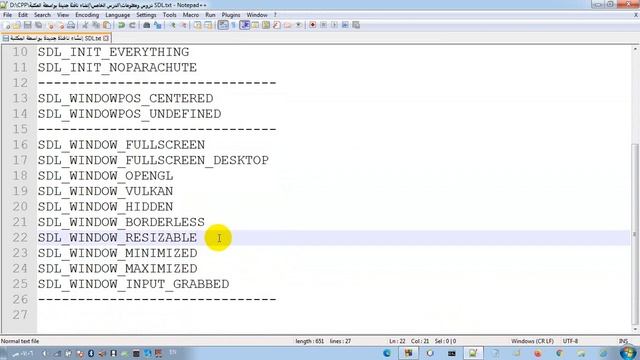
Task: Click the Save All toolbar icon
Action: [x=39, y=25]
